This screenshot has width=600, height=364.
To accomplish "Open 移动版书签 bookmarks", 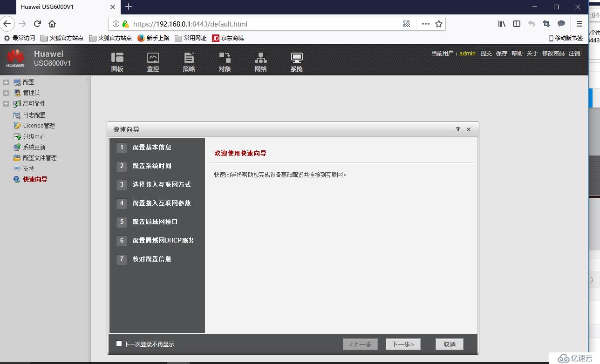I will coord(566,38).
